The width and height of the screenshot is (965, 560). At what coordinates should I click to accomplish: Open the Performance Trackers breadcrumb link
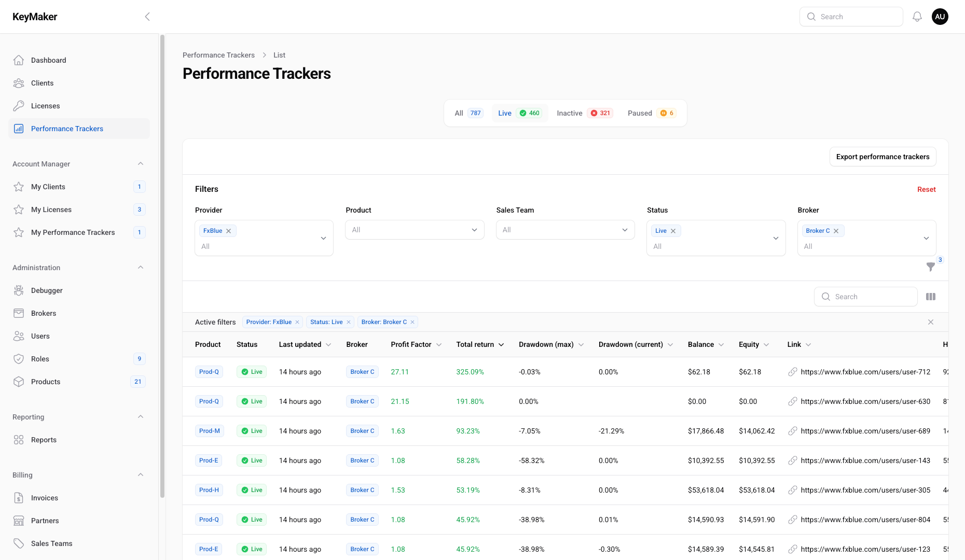point(218,55)
